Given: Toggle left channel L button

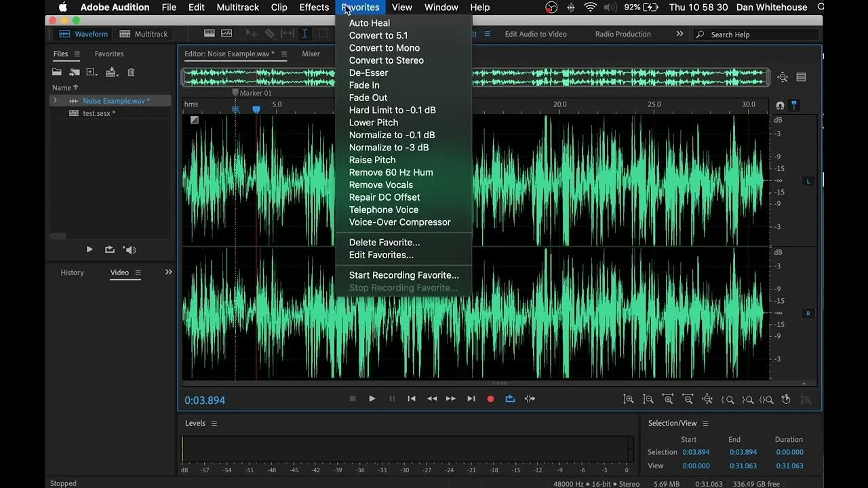Looking at the screenshot, I should pos(808,181).
